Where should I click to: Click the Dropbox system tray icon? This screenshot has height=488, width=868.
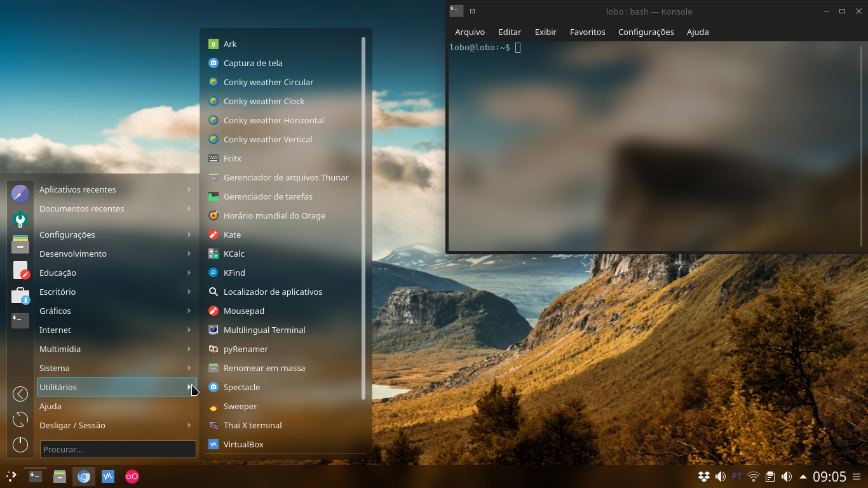click(704, 475)
